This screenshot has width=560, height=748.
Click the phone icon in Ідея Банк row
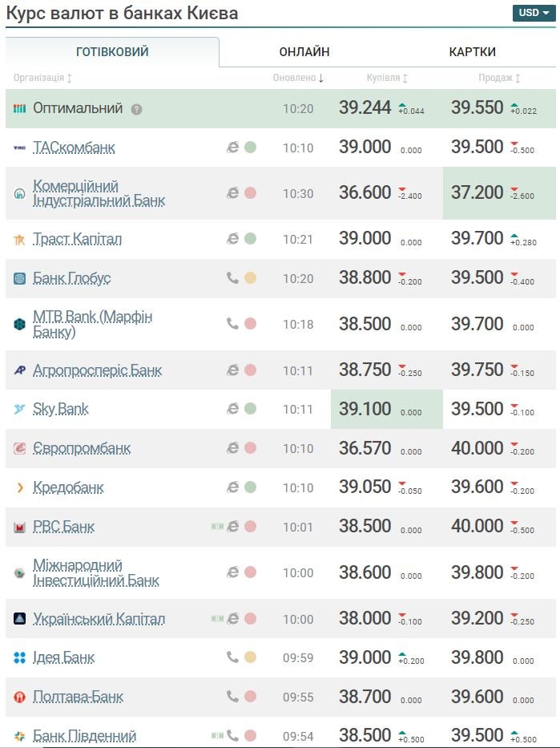click(x=232, y=657)
